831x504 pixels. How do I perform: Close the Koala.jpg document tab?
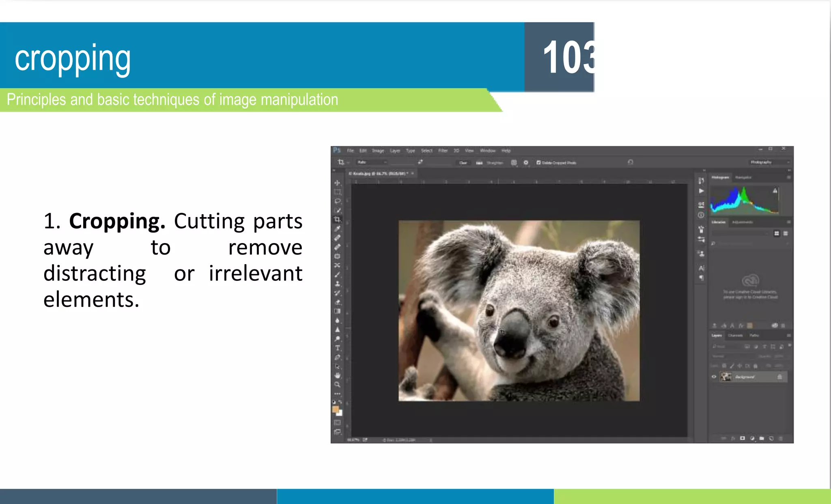(413, 173)
